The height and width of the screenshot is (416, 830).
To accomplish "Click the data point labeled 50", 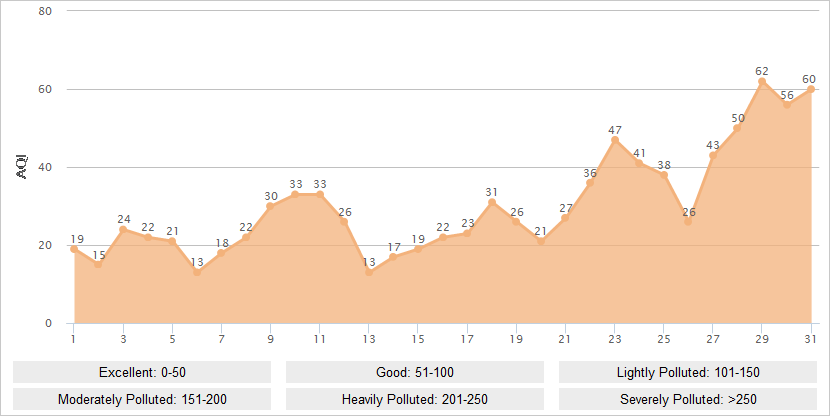I will point(737,128).
